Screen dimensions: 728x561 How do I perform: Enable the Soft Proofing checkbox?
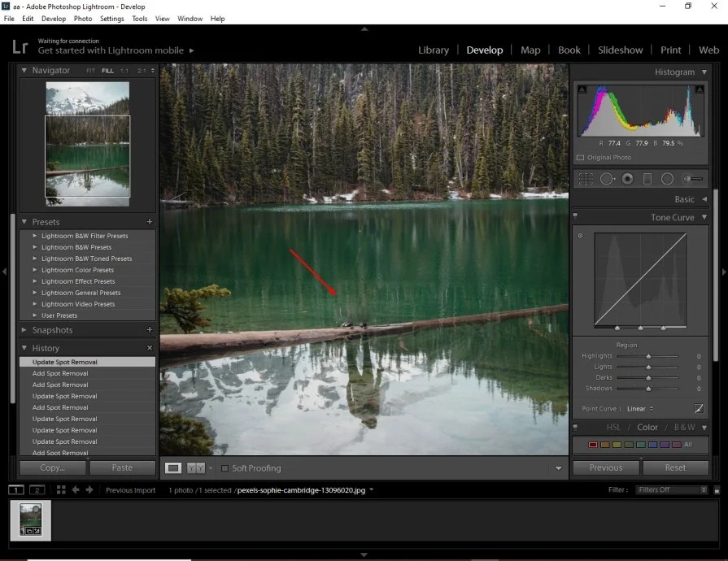[x=225, y=467]
